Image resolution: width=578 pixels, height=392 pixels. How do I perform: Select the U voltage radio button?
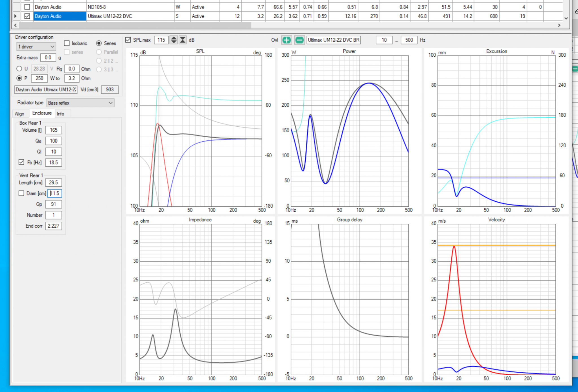tap(19, 69)
